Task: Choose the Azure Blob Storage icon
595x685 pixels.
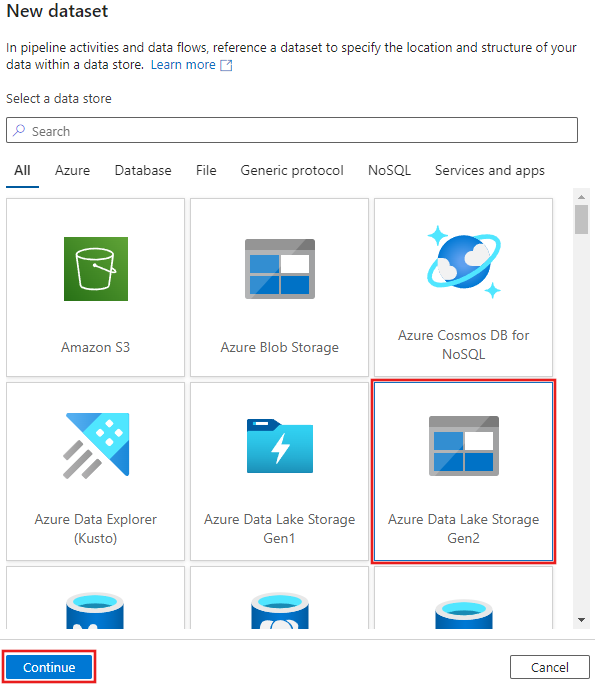Action: tap(280, 269)
